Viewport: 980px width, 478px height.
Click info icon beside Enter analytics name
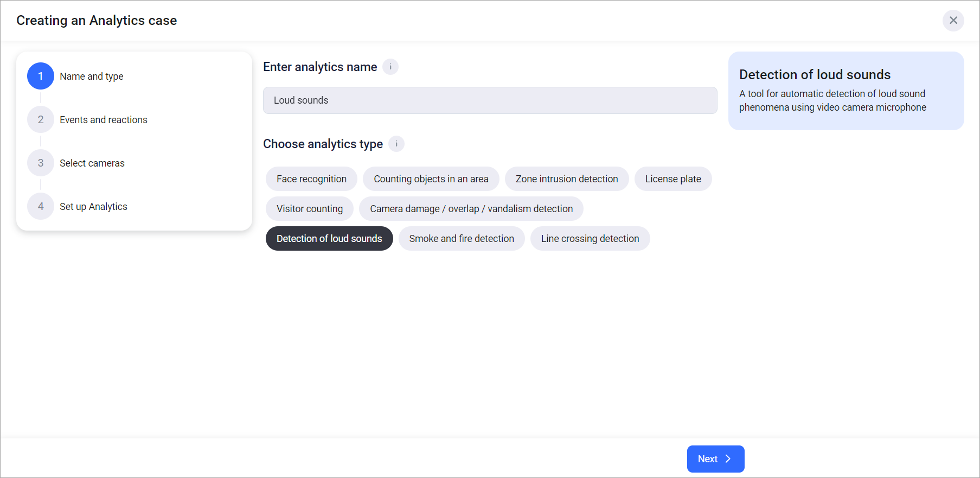pos(390,67)
